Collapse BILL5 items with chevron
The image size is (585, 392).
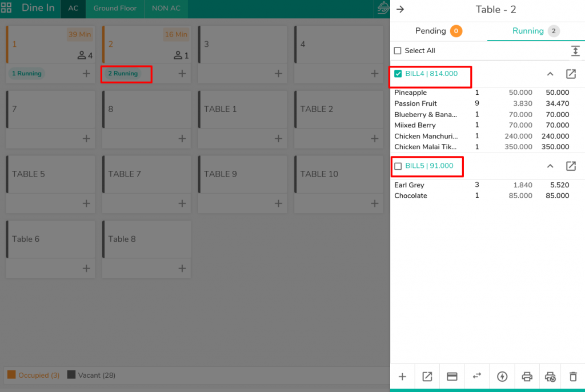(x=550, y=166)
